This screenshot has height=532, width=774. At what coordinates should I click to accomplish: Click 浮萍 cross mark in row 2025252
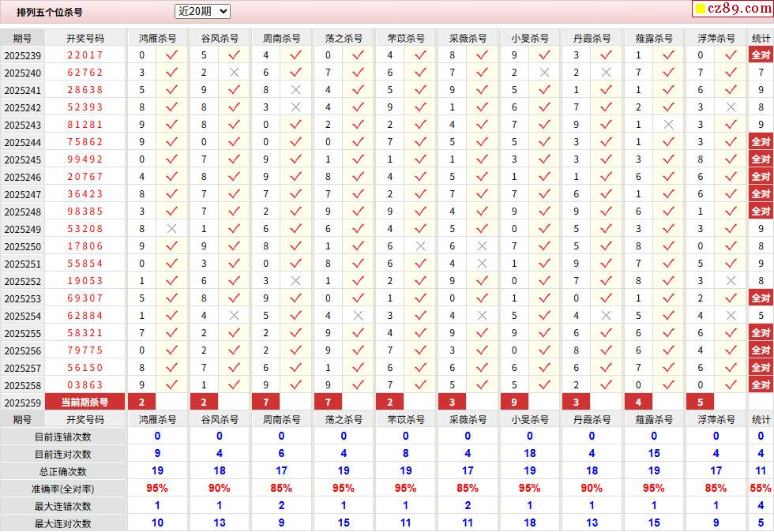tap(731, 281)
